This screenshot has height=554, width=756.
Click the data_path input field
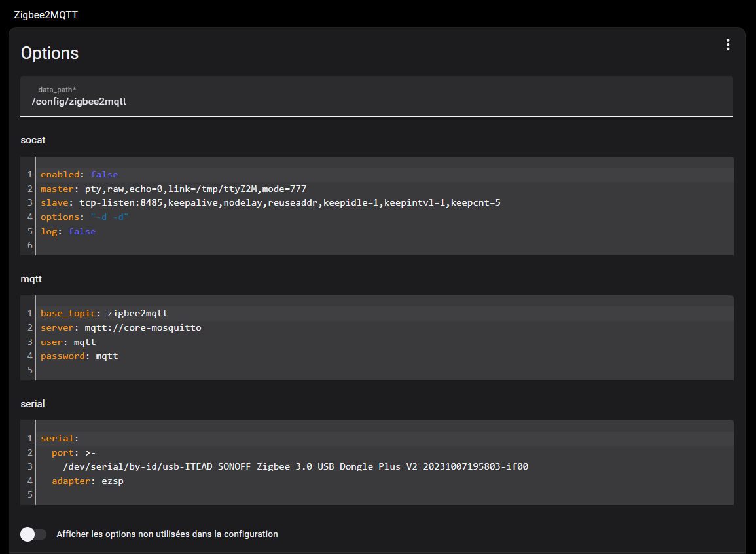coord(376,96)
